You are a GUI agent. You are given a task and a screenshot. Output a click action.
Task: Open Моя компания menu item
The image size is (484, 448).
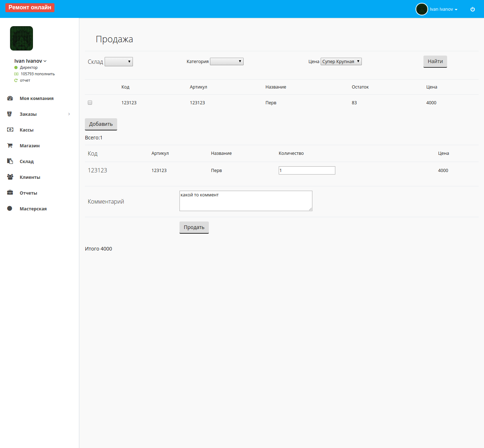click(x=37, y=98)
